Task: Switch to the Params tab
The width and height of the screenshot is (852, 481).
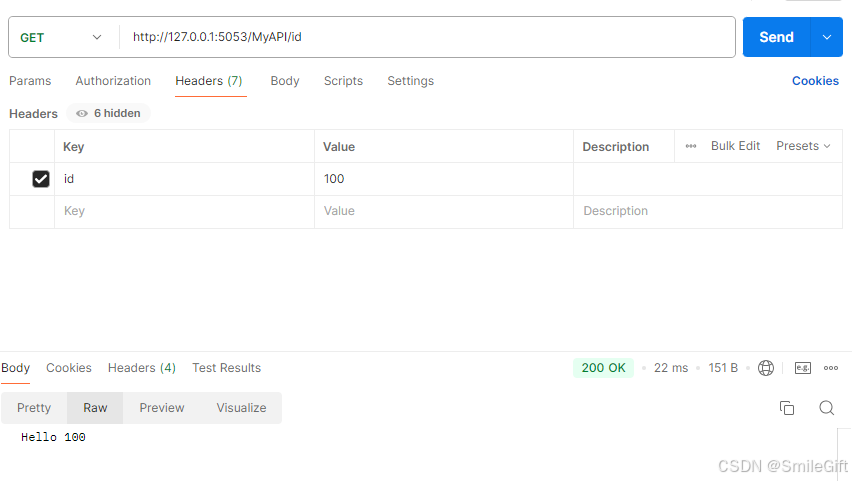Action: point(30,81)
